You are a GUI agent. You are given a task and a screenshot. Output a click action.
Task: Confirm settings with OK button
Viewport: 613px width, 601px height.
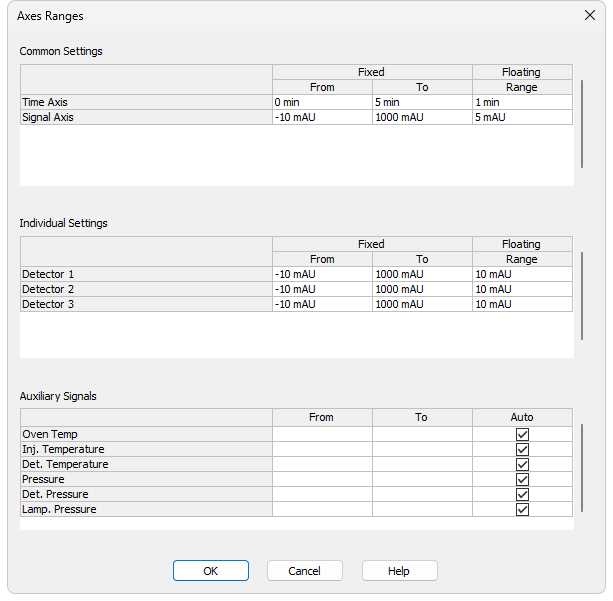click(x=211, y=571)
